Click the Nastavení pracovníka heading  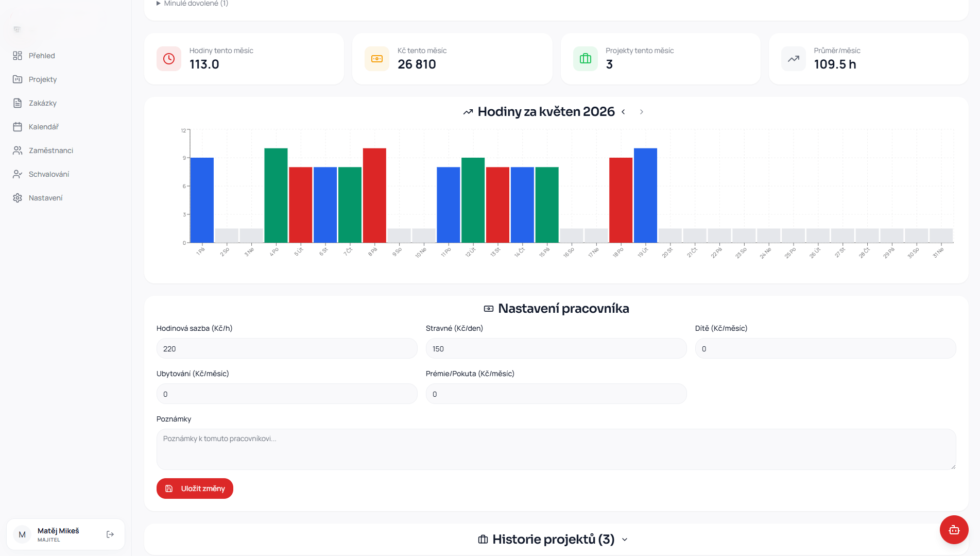click(x=563, y=309)
